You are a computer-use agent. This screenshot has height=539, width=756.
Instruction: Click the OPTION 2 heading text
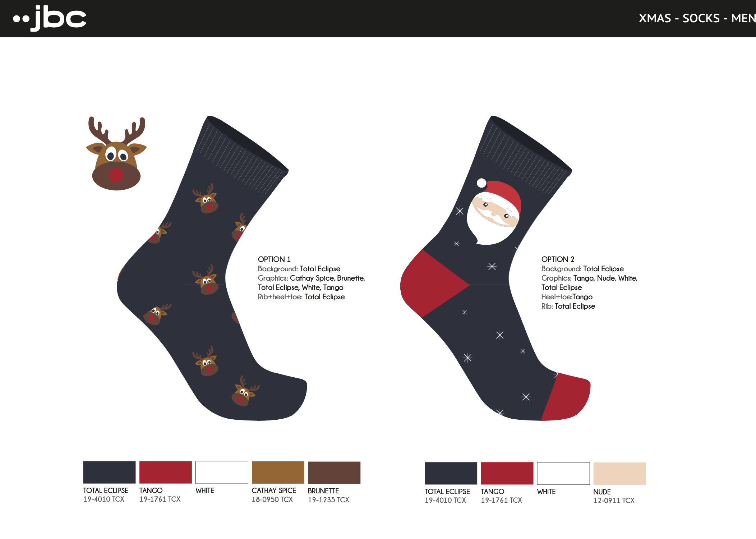tap(558, 259)
